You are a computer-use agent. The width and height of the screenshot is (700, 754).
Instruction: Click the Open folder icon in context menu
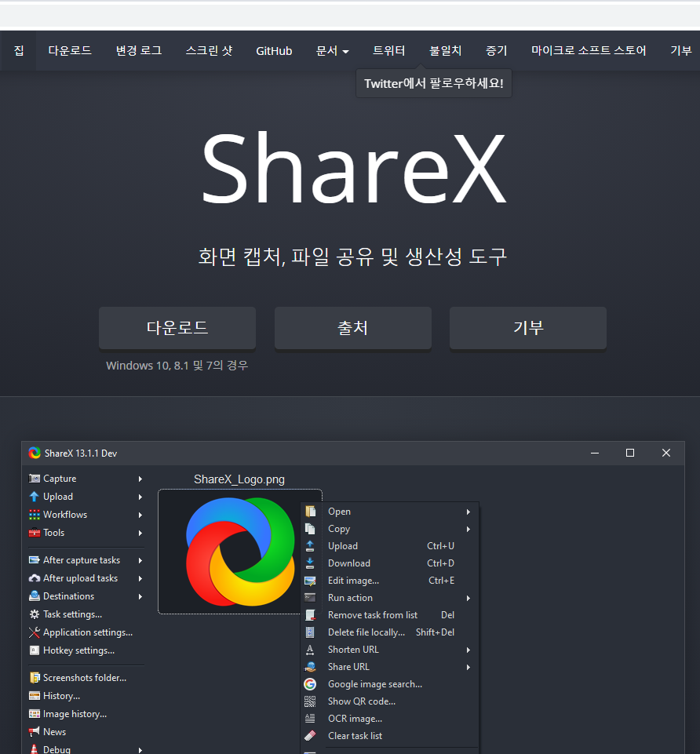point(310,511)
